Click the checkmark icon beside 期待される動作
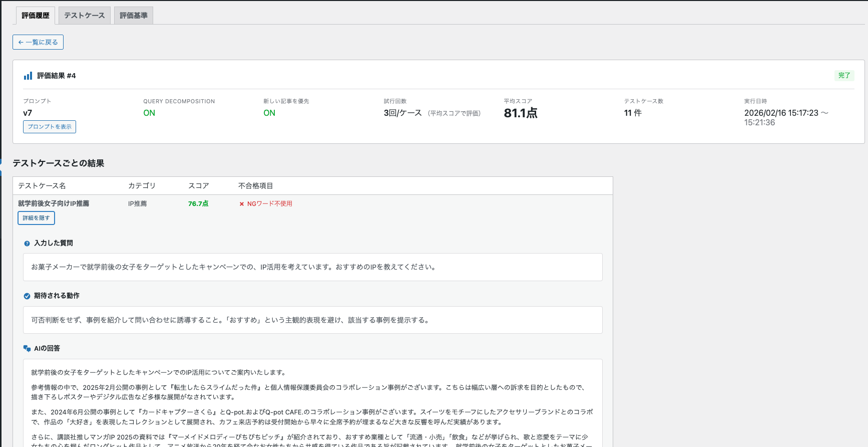Image resolution: width=868 pixels, height=447 pixels. coord(27,296)
